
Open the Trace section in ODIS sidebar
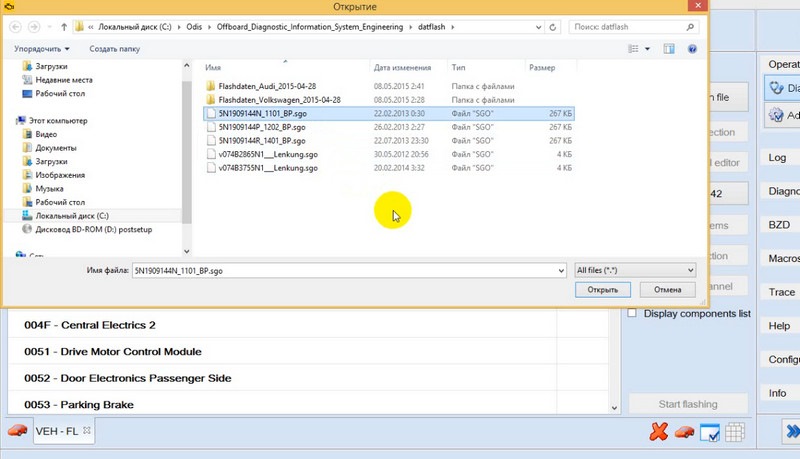(780, 292)
